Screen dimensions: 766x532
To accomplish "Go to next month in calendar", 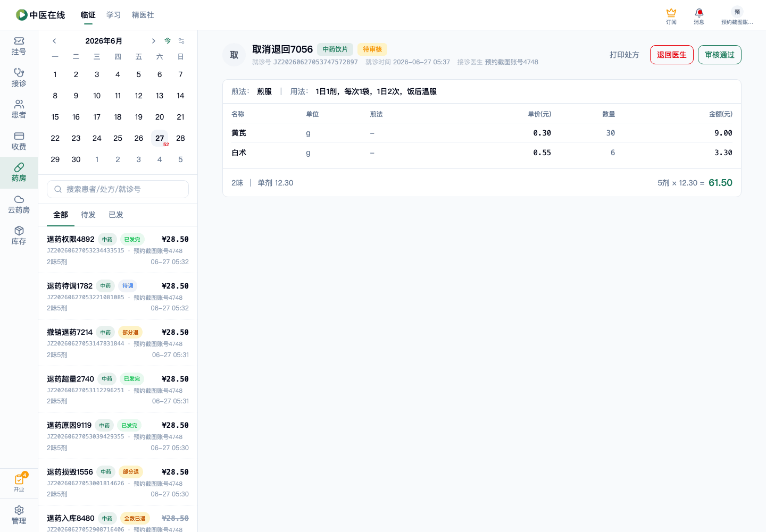I will [x=153, y=41].
